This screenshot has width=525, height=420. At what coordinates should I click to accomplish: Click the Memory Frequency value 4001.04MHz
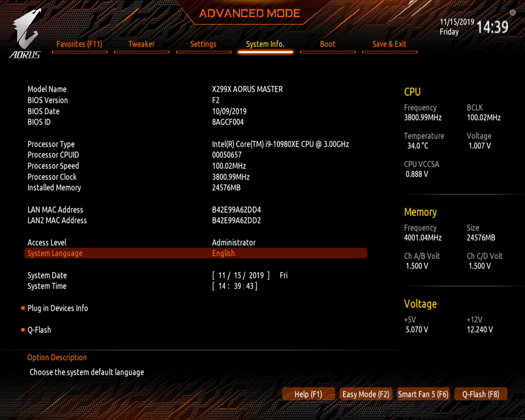pyautogui.click(x=423, y=237)
